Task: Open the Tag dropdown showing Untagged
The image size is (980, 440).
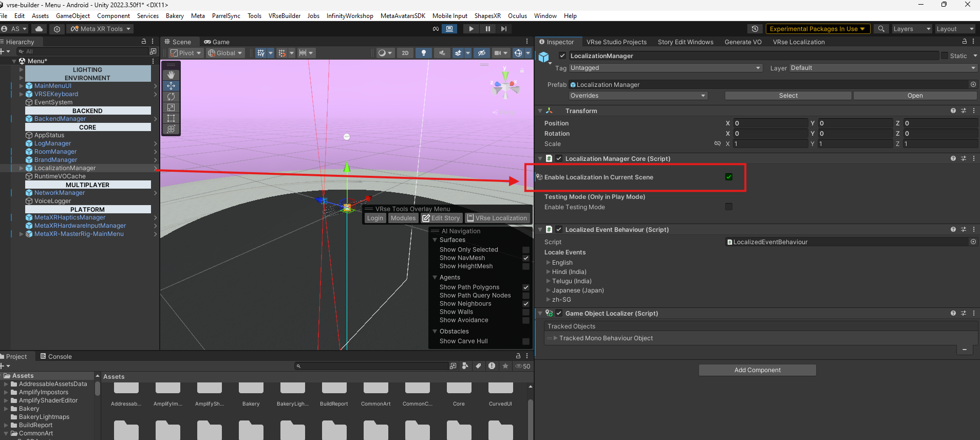Action: [x=666, y=68]
